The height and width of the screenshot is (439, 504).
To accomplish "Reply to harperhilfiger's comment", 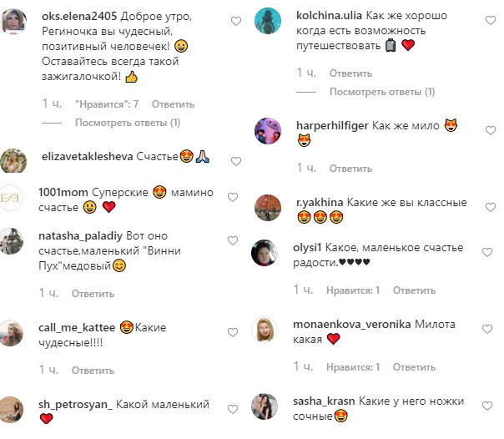I will [x=350, y=169].
